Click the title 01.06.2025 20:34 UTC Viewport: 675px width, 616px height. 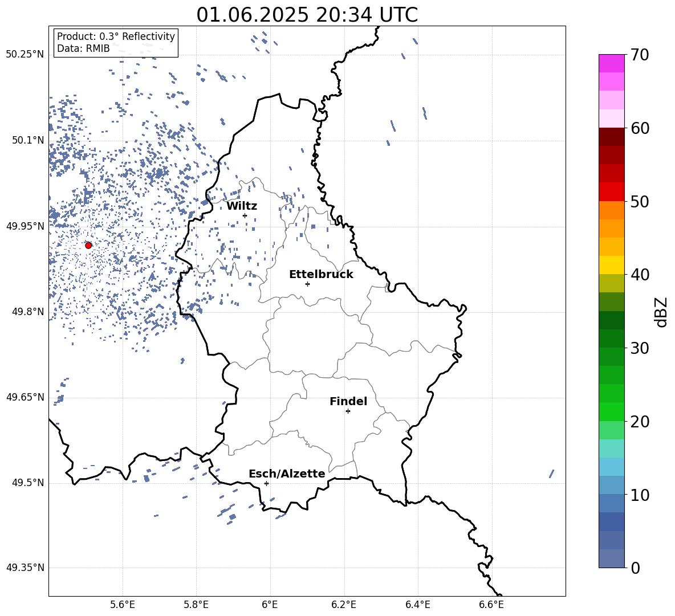coord(307,15)
